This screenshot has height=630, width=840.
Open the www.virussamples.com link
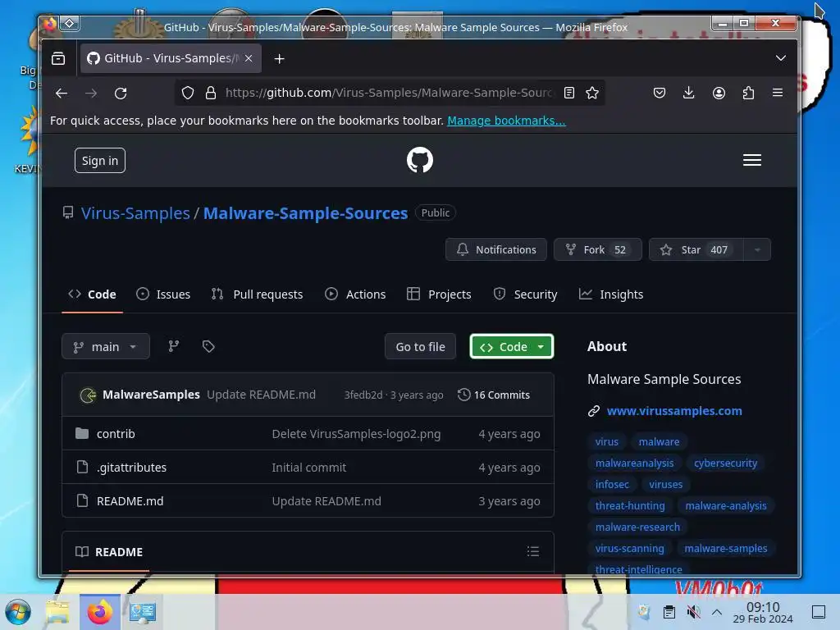[674, 411]
